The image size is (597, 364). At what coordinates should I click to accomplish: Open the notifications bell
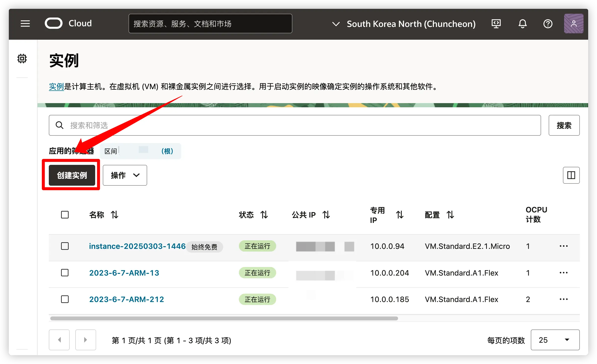click(x=522, y=24)
